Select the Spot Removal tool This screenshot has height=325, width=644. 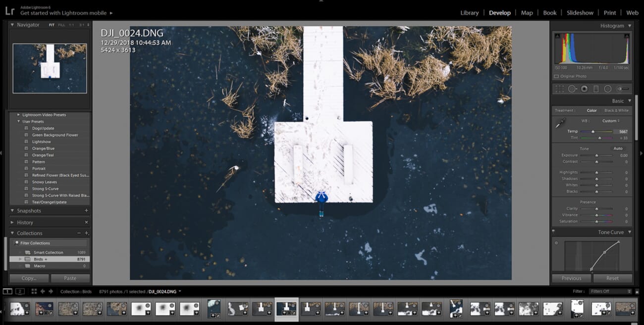(573, 89)
